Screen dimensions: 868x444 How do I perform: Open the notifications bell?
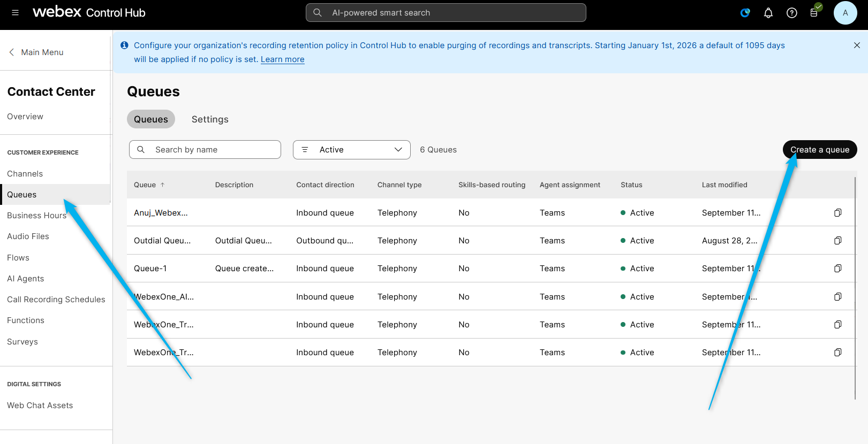[768, 13]
